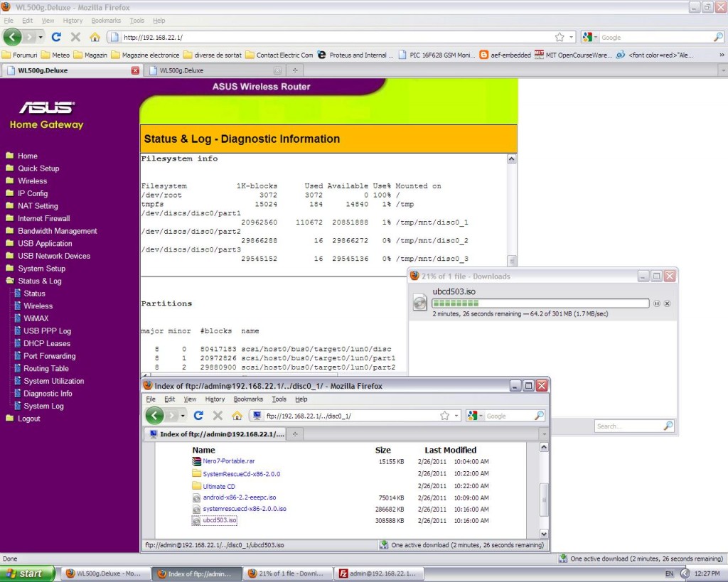The width and height of the screenshot is (728, 582).
Task: Click the Logout link in the router sidebar
Action: point(28,418)
